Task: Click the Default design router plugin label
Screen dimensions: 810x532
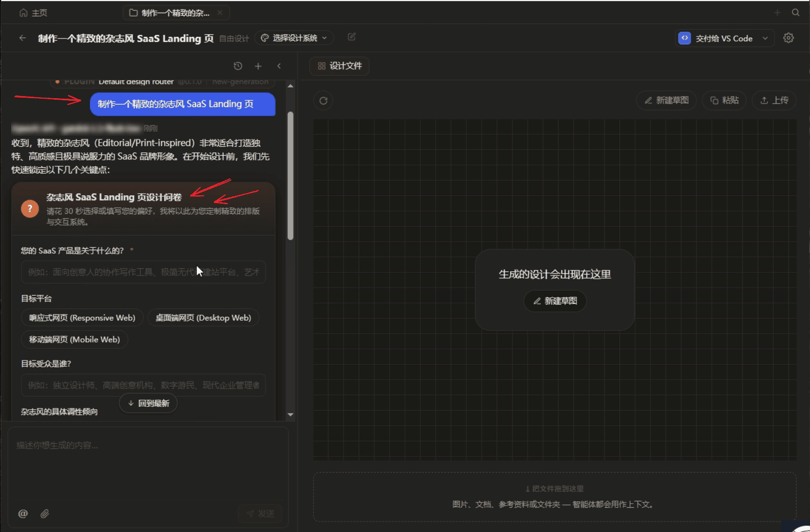Action: (136, 82)
